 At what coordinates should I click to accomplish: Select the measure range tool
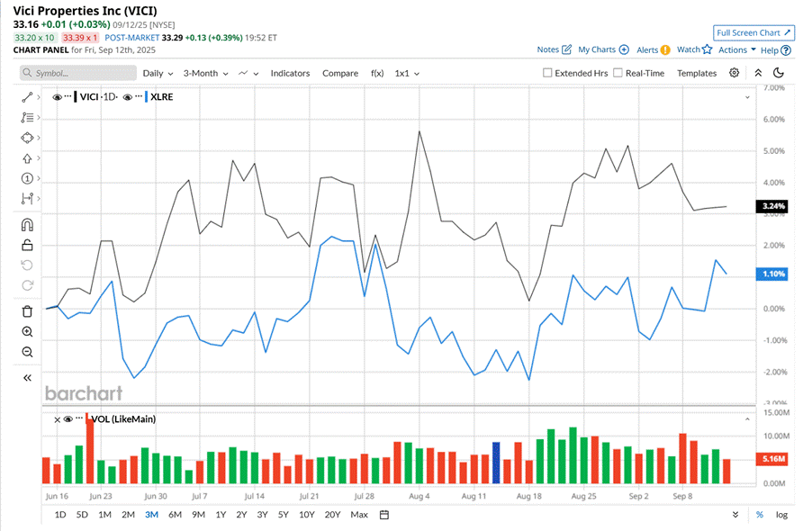pos(27,199)
